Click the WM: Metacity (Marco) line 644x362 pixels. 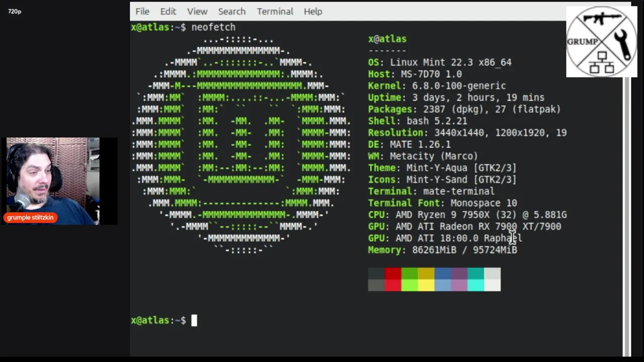coord(423,156)
